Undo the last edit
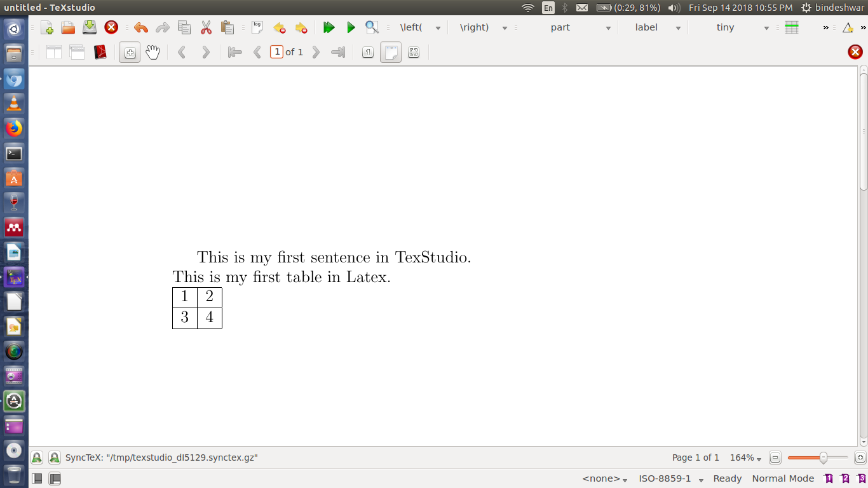The width and height of the screenshot is (868, 488). [x=141, y=27]
